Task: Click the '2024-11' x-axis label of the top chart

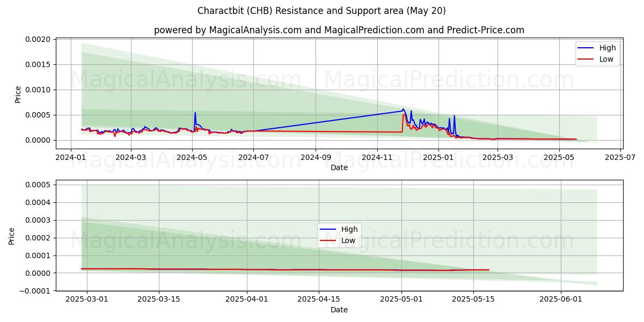Action: (377, 157)
